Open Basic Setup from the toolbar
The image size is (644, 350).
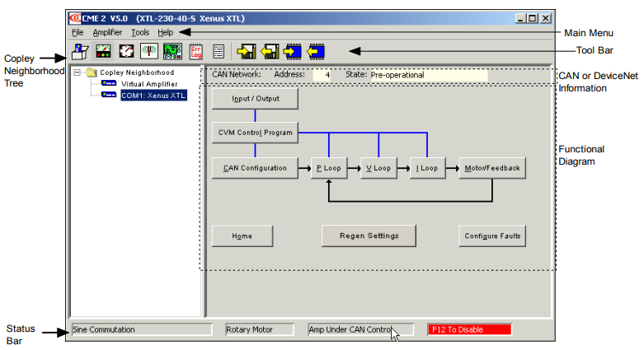[x=80, y=51]
